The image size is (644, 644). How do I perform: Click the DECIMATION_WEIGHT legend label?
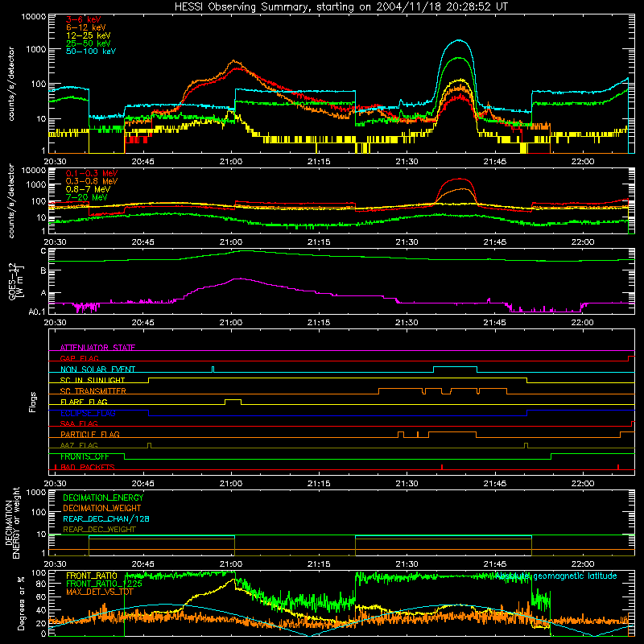pos(102,508)
